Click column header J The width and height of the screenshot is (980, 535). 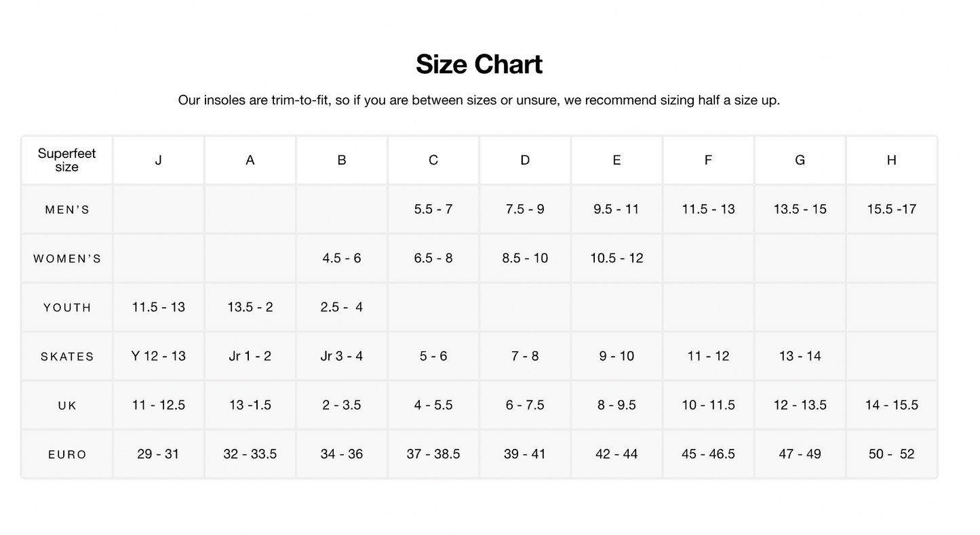(x=158, y=160)
